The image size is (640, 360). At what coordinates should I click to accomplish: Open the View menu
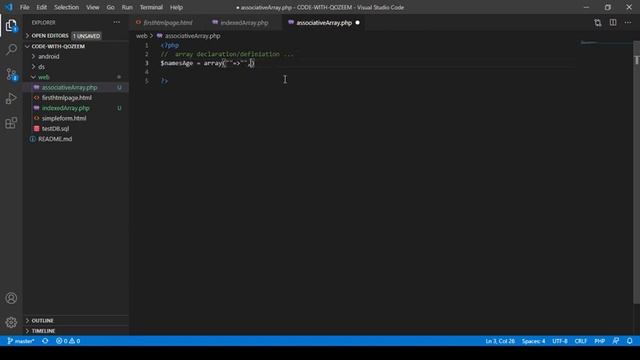pos(93,7)
